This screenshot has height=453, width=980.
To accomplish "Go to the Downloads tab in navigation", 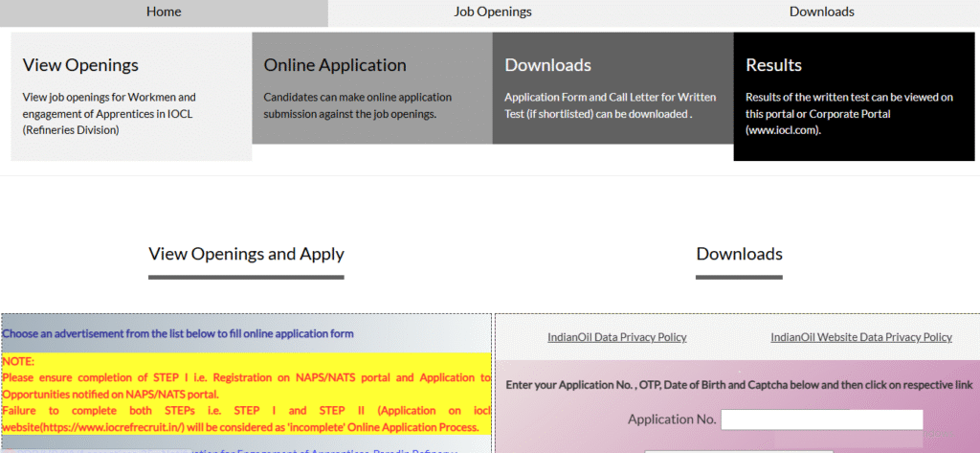I will tap(821, 12).
